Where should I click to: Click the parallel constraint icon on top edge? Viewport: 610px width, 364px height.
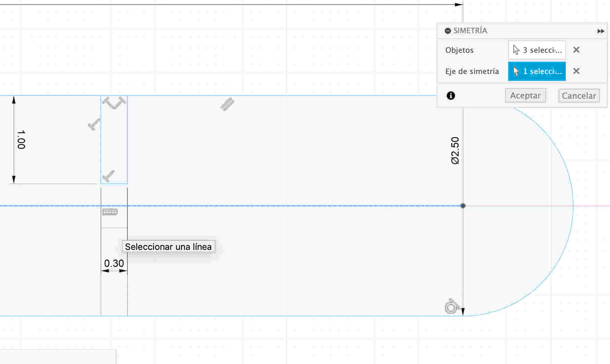[x=227, y=104]
